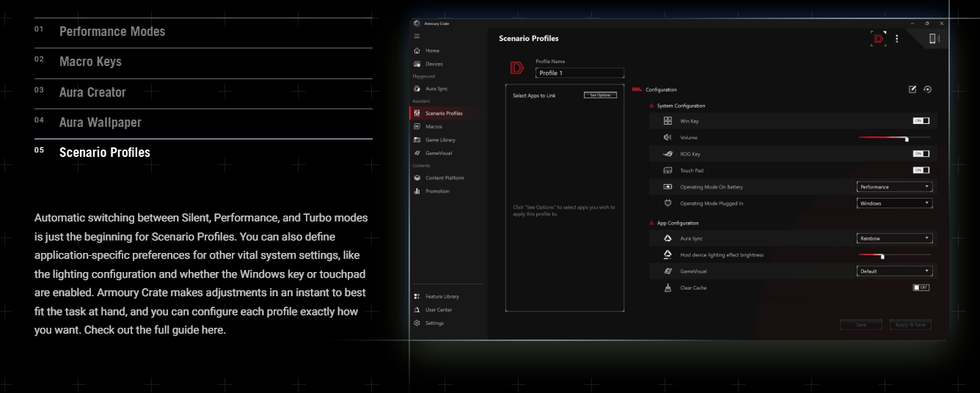Select Scenario Profiles in the sidebar
The height and width of the screenshot is (393, 980).
447,114
